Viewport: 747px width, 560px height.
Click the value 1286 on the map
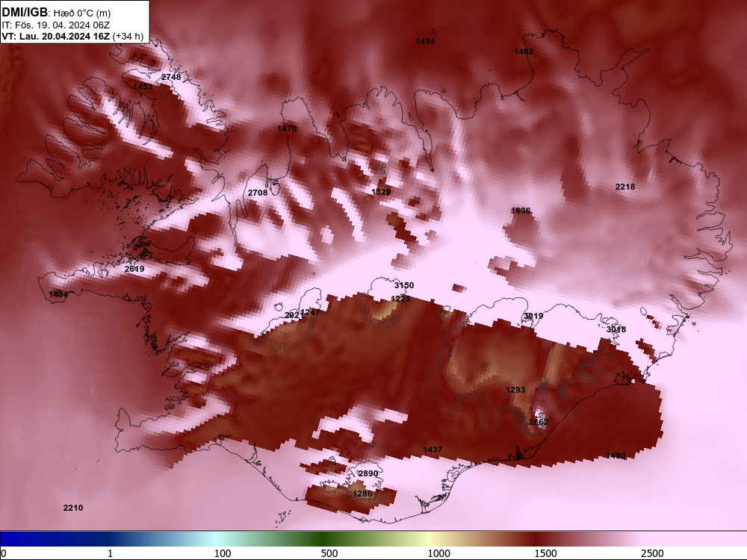pyautogui.click(x=362, y=494)
